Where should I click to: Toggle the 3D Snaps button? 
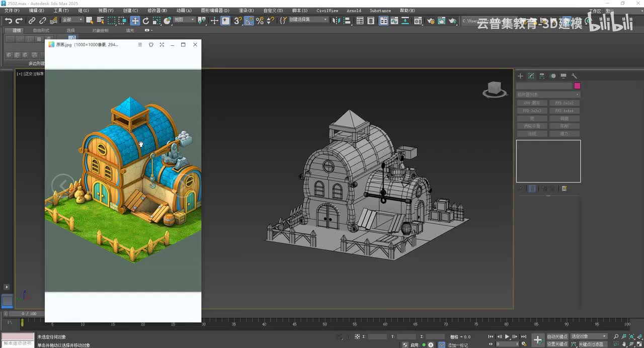[238, 21]
